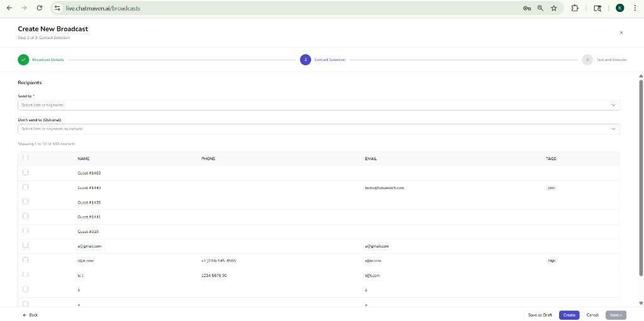Click the email techs@futuristic5.com
The height and width of the screenshot is (321, 644).
click(x=384, y=188)
